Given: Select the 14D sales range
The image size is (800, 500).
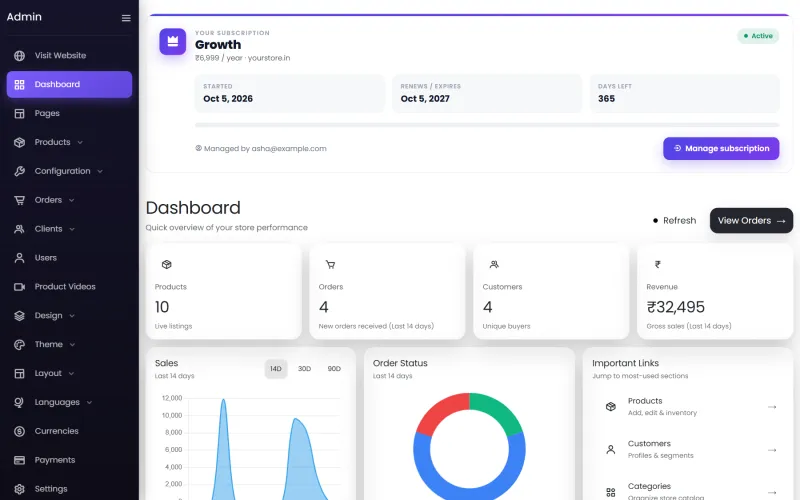Looking at the screenshot, I should pos(276,369).
